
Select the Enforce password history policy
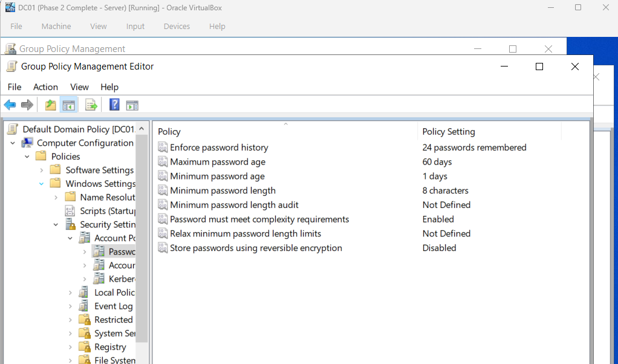click(219, 148)
